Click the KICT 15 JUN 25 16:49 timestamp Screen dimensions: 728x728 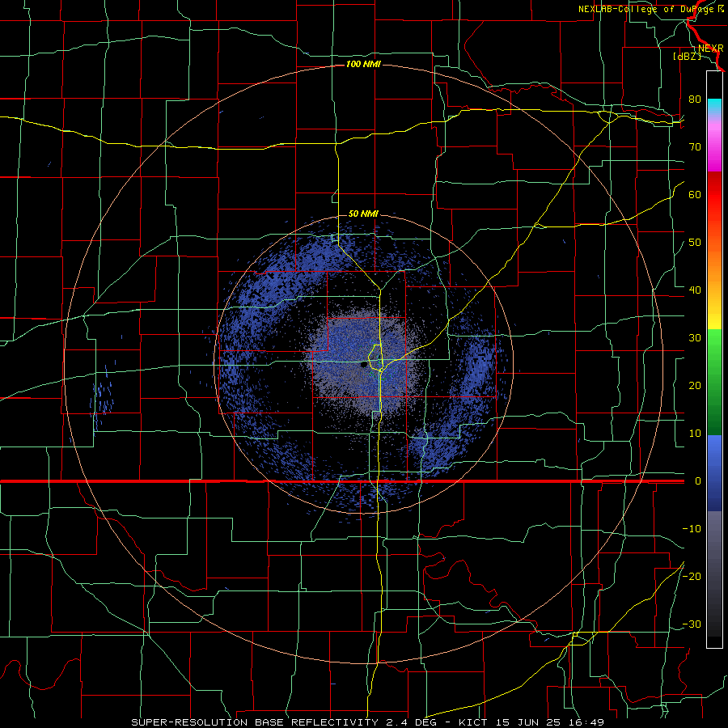click(531, 722)
